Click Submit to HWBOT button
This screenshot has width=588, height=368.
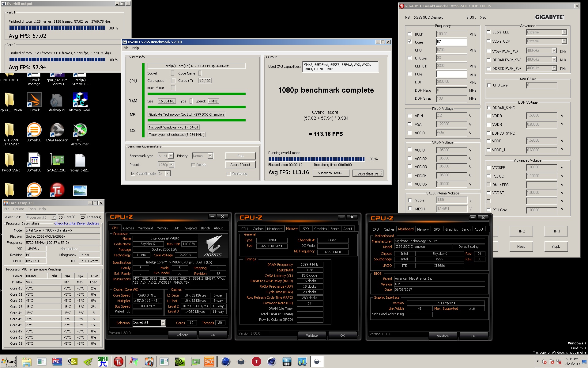pos(331,173)
